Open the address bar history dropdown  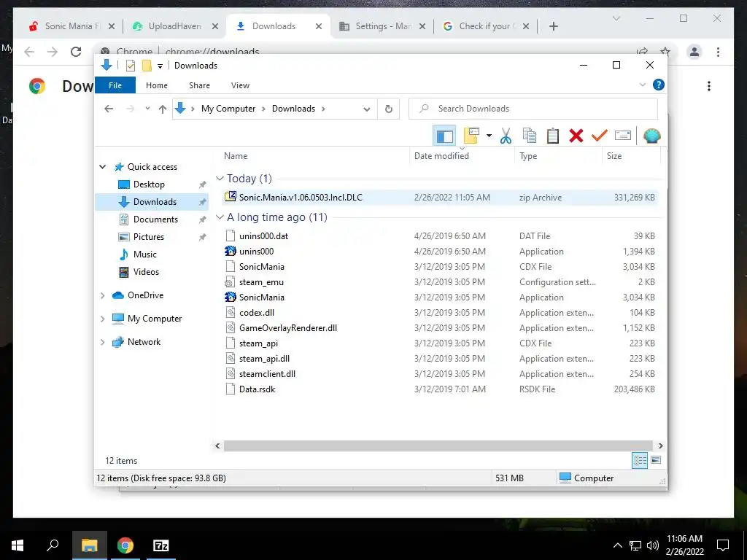[366, 109]
